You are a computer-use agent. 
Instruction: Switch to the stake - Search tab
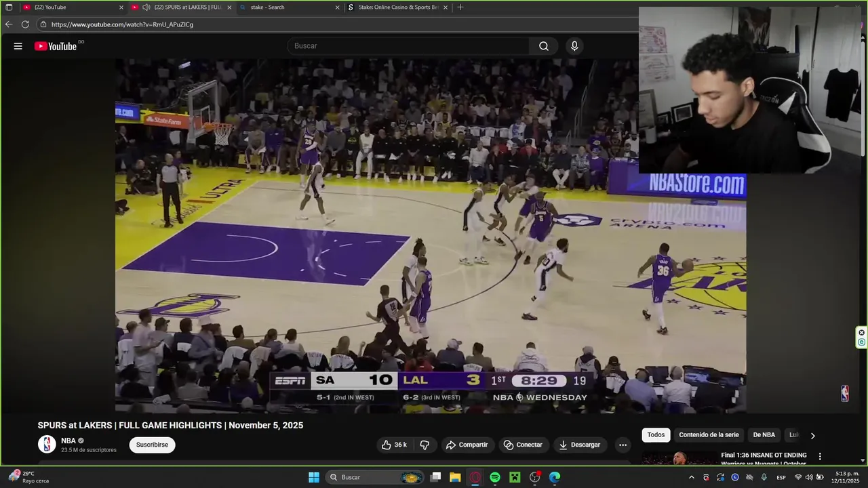click(289, 7)
